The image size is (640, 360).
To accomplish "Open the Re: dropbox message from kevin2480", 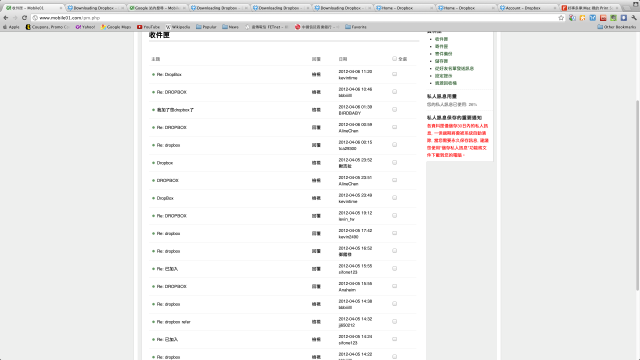I will pos(168,233).
